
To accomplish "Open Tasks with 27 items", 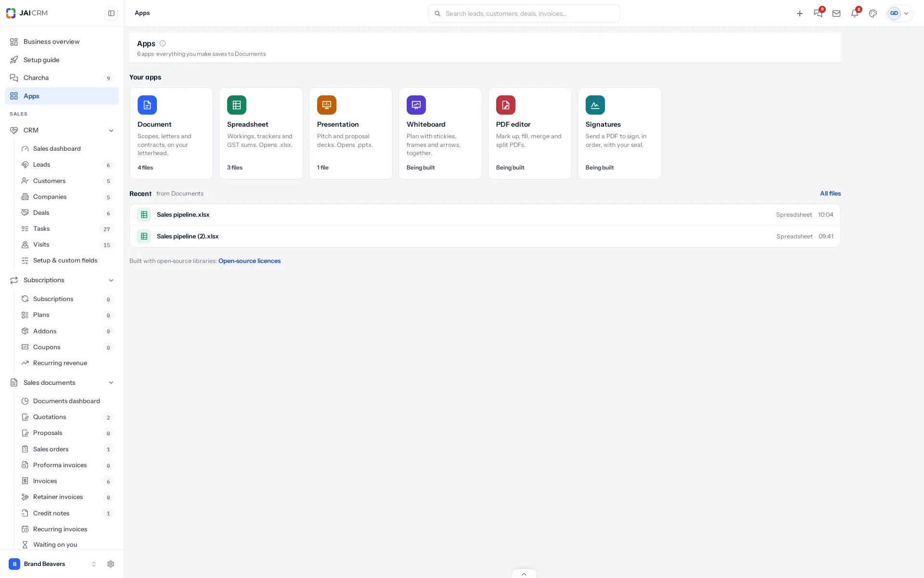I will coord(66,229).
